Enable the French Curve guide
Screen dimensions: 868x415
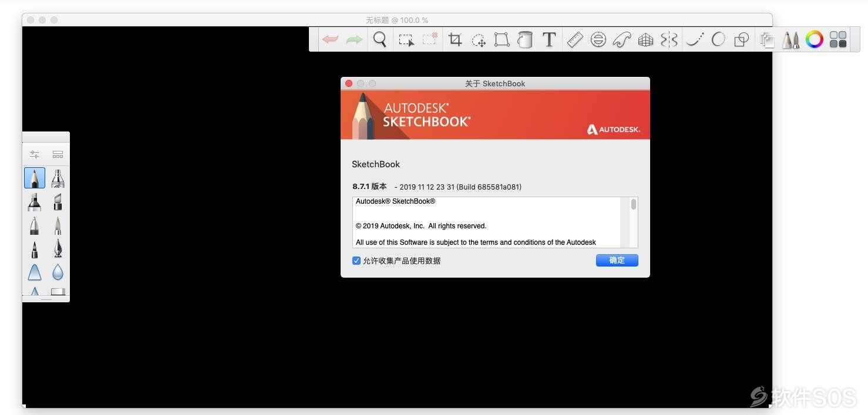click(x=622, y=39)
